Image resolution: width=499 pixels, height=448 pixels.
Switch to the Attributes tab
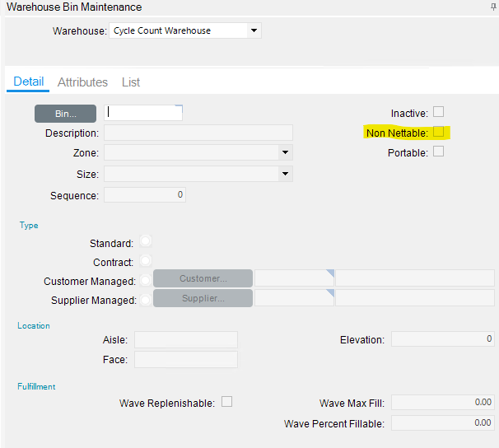82,82
